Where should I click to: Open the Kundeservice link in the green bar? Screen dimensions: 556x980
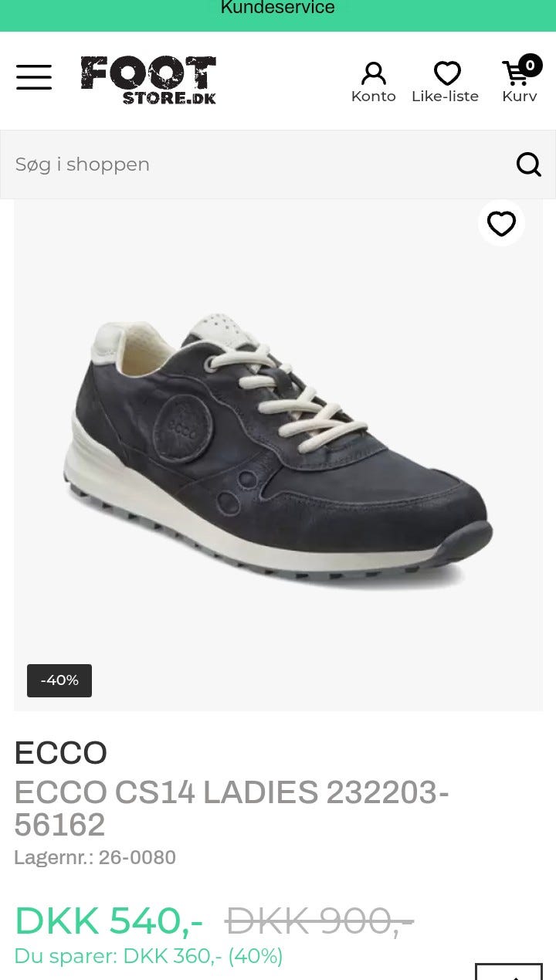(278, 8)
